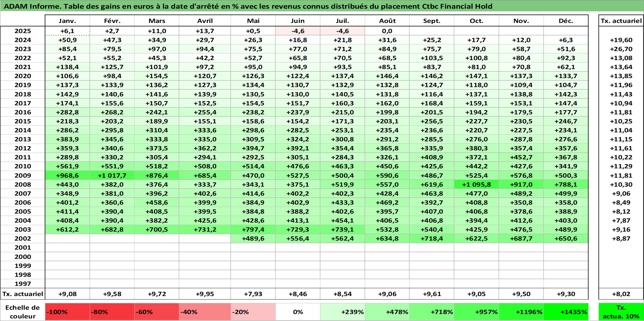644x321 pixels.
Task: Click the Echelle de couleur label
Action: (23, 312)
